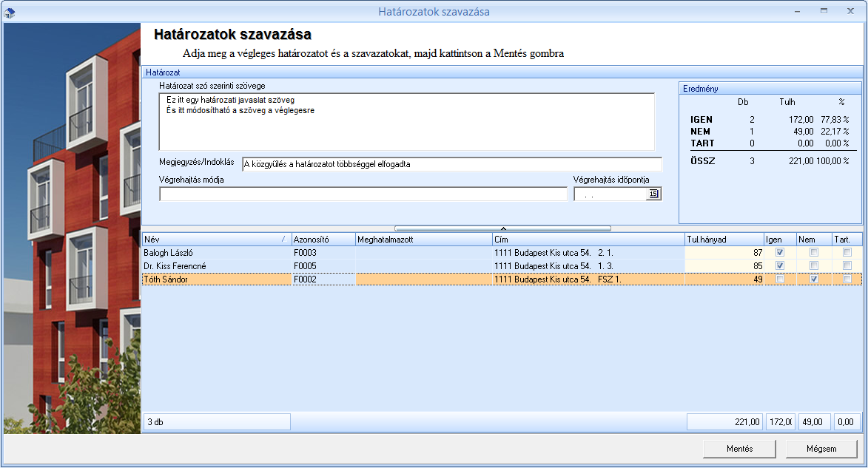The image size is (868, 468).
Task: Collapse the Határozat panel using the splitter arrow
Action: 502,228
